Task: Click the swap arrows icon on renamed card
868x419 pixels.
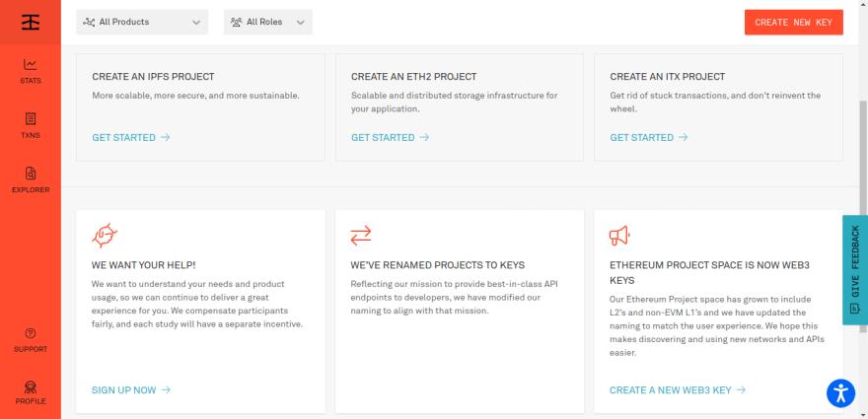Action: tap(361, 235)
